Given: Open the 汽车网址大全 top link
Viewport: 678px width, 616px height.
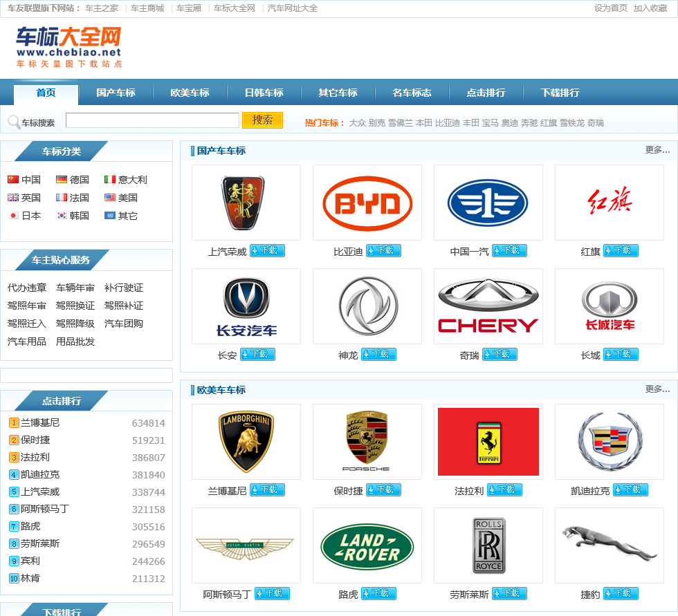Looking at the screenshot, I should point(292,8).
